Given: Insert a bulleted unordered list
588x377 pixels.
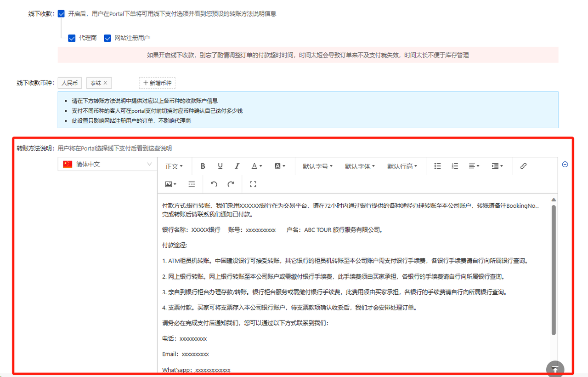Looking at the screenshot, I should click(x=438, y=166).
